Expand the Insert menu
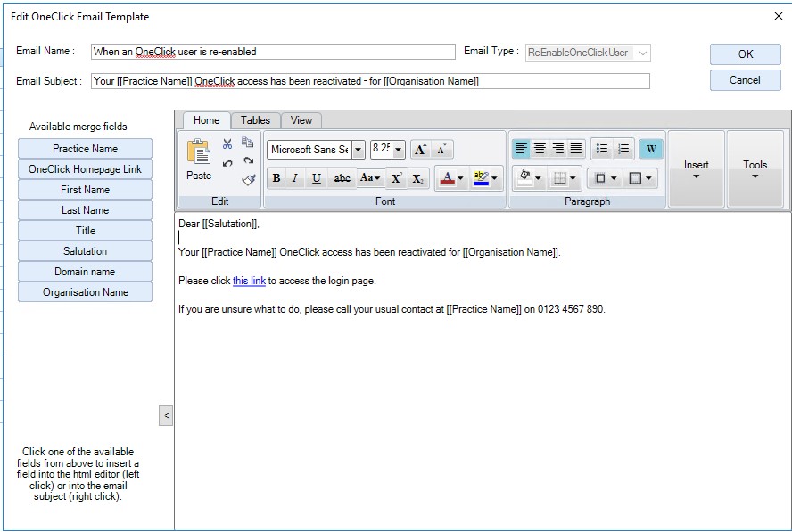The height and width of the screenshot is (532, 792). coord(696,169)
